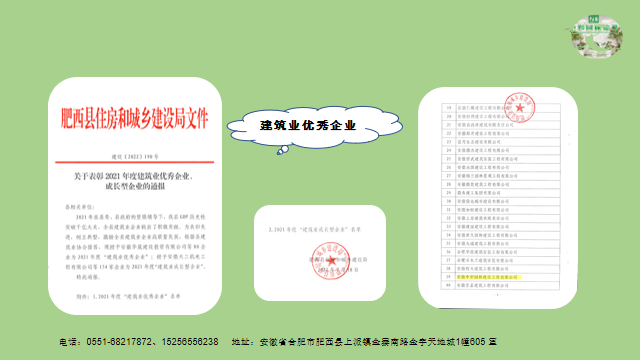Click the red horizontal divider line
The width and height of the screenshot is (640, 360).
(x=135, y=162)
